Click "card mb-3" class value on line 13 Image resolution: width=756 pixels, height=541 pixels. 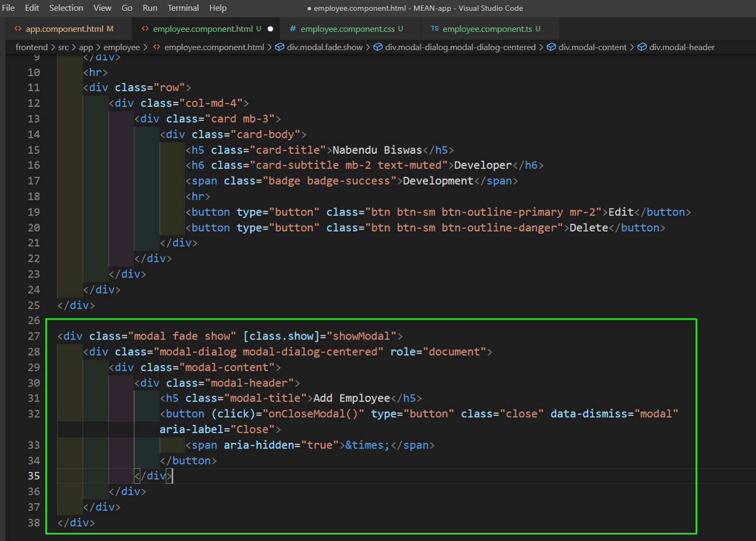click(x=240, y=119)
